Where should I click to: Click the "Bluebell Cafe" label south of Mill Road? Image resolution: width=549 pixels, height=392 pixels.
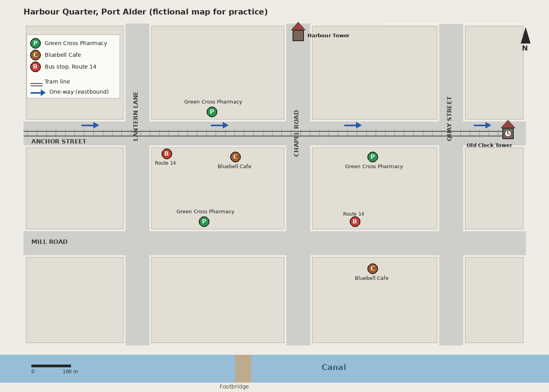pyautogui.click(x=372, y=278)
